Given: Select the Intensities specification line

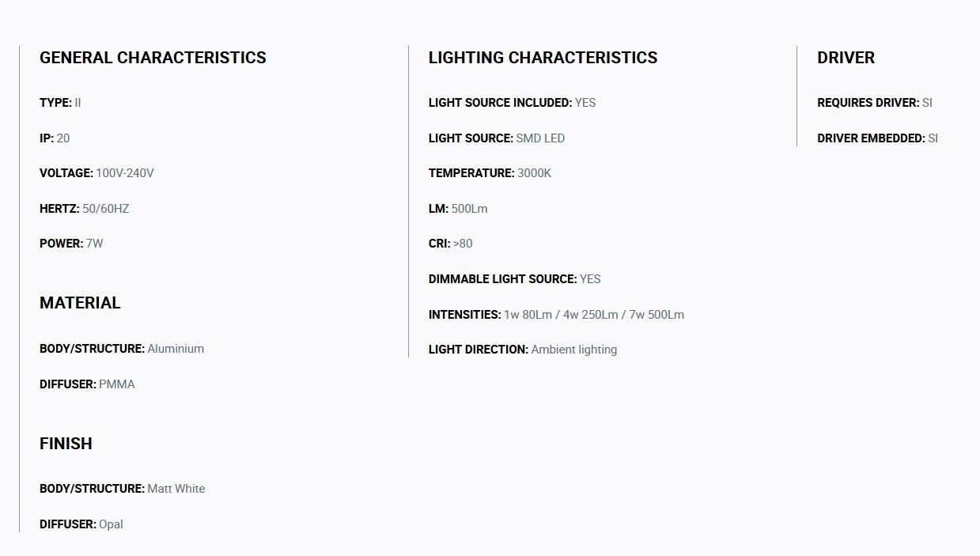Looking at the screenshot, I should [x=556, y=315].
